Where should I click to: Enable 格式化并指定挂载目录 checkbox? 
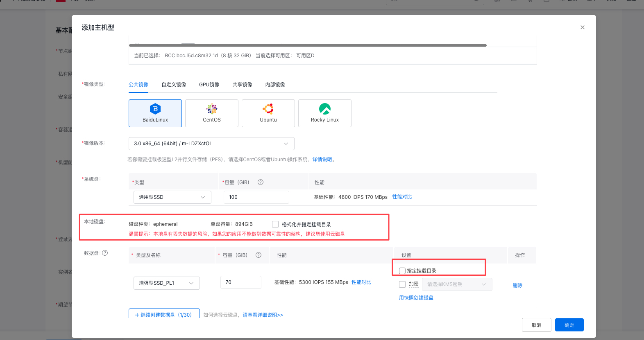275,224
